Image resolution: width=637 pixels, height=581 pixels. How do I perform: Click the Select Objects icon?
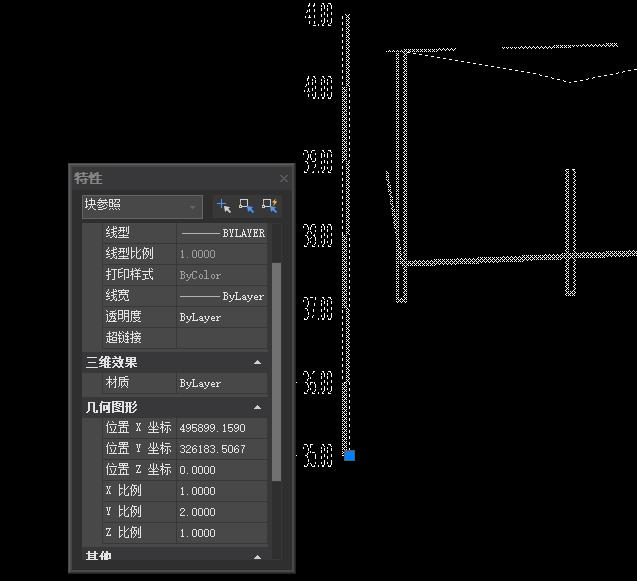click(x=247, y=206)
